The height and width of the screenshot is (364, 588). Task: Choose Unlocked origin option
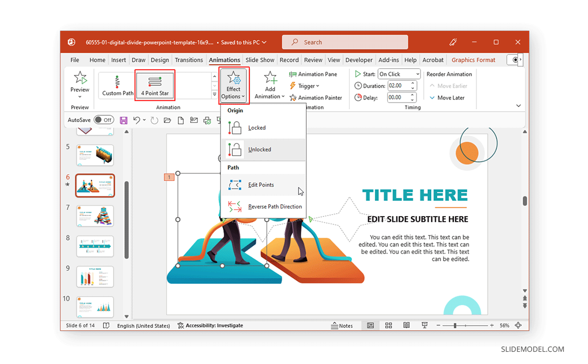tap(264, 149)
